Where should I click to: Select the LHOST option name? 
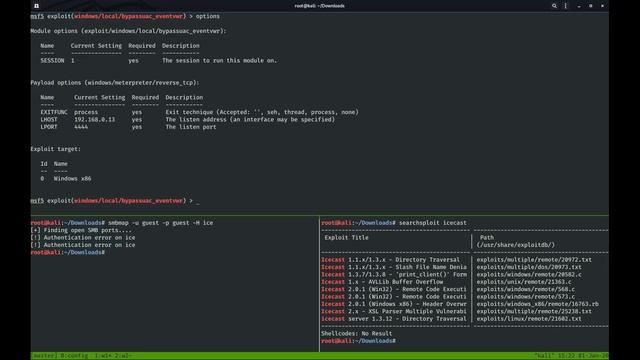(x=49, y=120)
